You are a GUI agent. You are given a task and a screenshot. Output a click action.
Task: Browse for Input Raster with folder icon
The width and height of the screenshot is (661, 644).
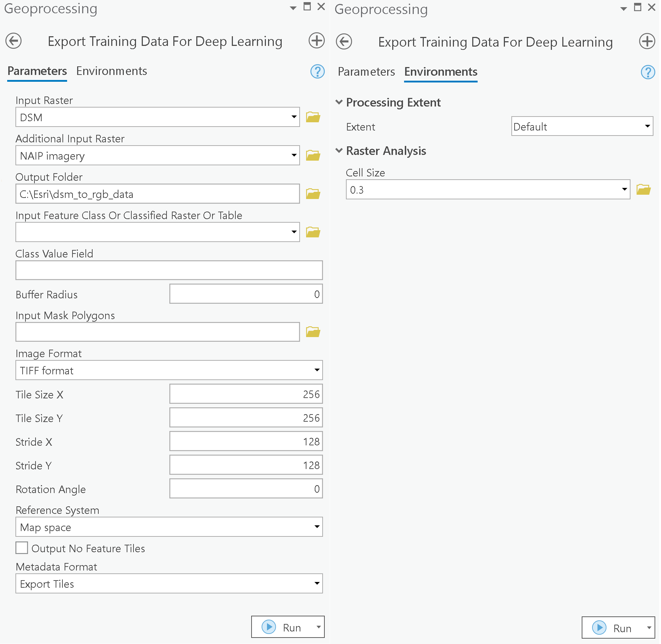click(313, 117)
